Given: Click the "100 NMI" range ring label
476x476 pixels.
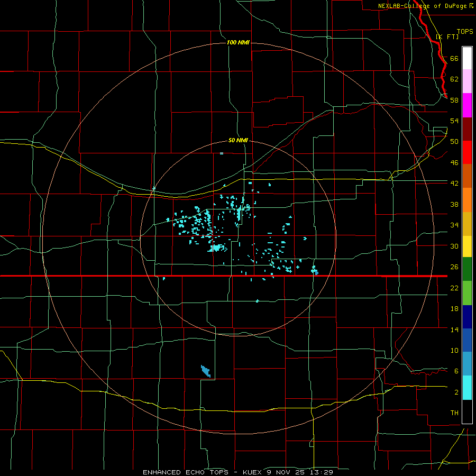Looking at the screenshot, I should click(238, 42).
